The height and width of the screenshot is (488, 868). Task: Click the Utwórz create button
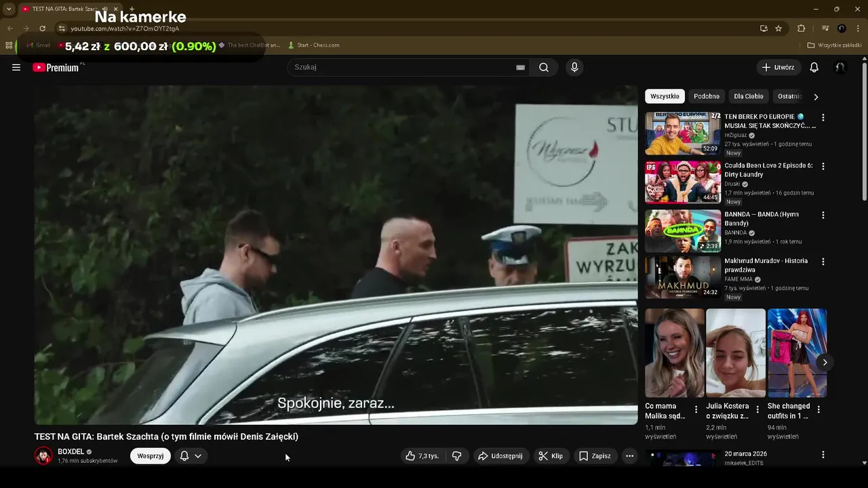point(778,67)
